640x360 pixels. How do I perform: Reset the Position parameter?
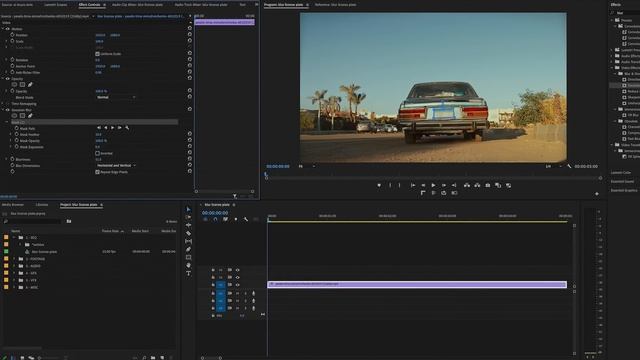point(189,35)
